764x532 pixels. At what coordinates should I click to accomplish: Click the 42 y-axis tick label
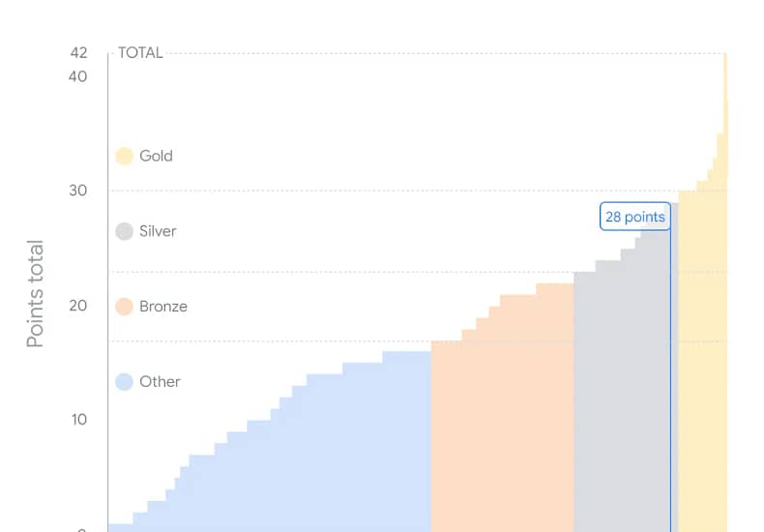78,52
